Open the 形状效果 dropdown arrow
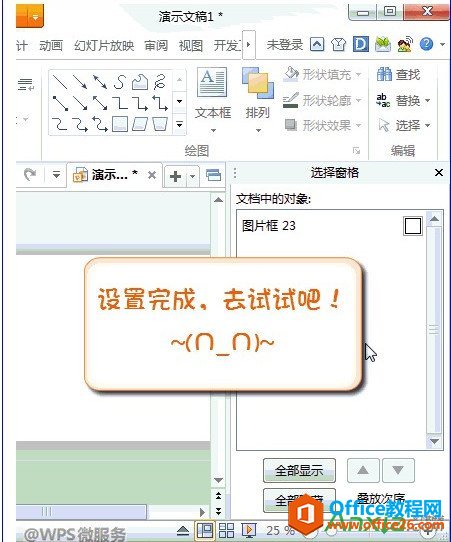 pyautogui.click(x=358, y=125)
